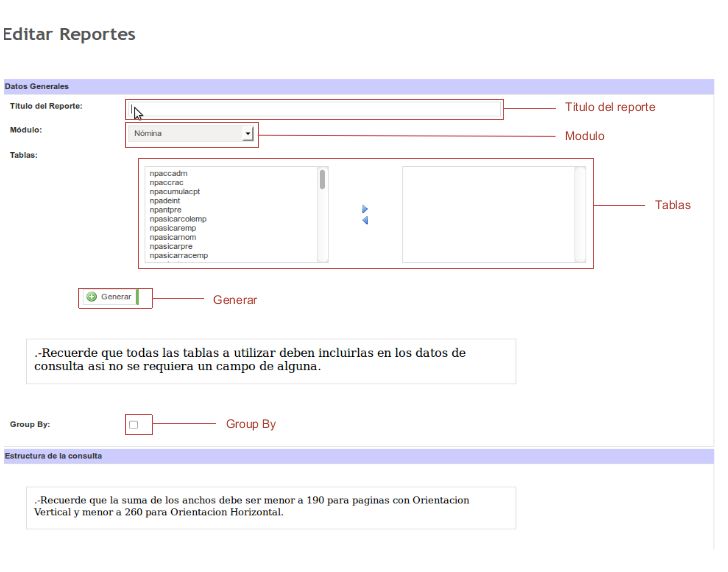Screen dimensions: 728x572
Task: Click the right arrow to add table
Action: pos(365,209)
